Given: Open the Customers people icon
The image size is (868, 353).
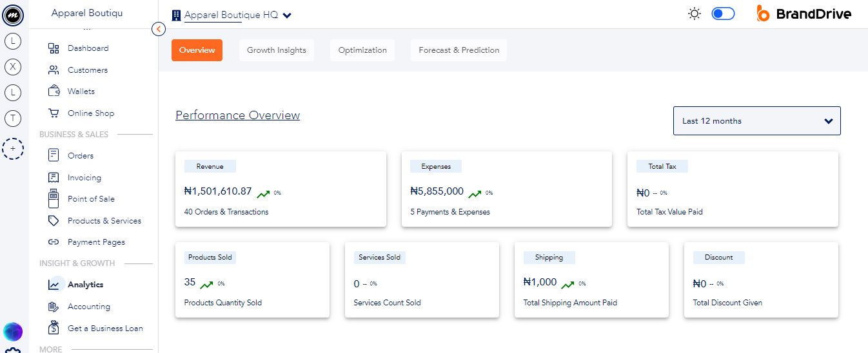Looking at the screenshot, I should [54, 70].
